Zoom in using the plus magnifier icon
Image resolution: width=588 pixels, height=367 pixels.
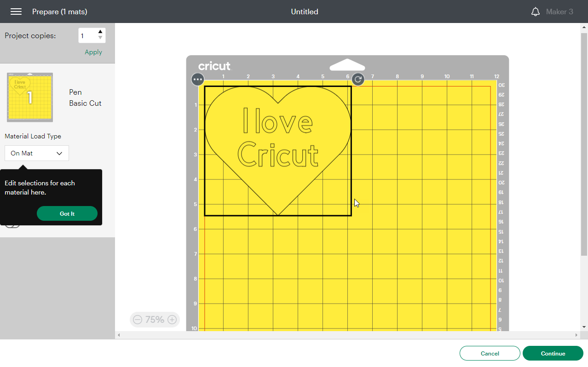click(x=172, y=319)
